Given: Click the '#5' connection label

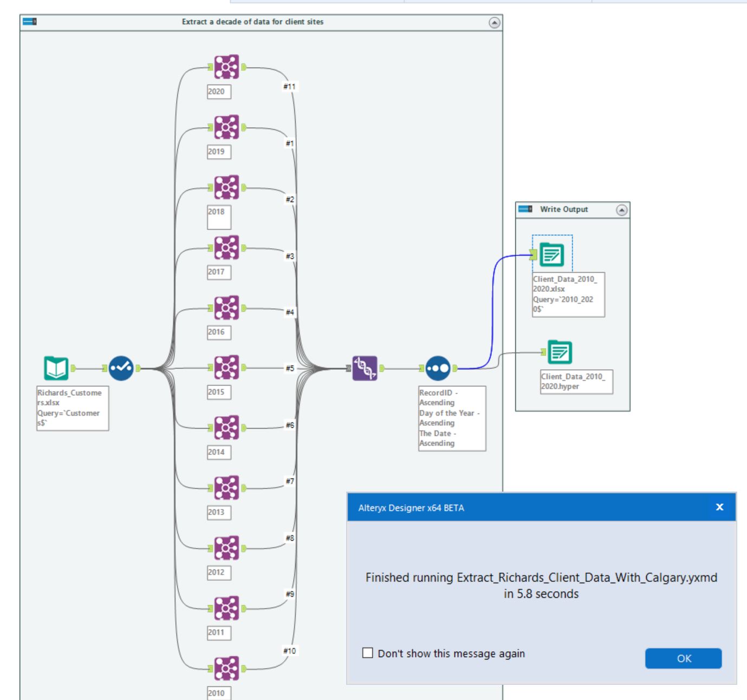Looking at the screenshot, I should [290, 369].
